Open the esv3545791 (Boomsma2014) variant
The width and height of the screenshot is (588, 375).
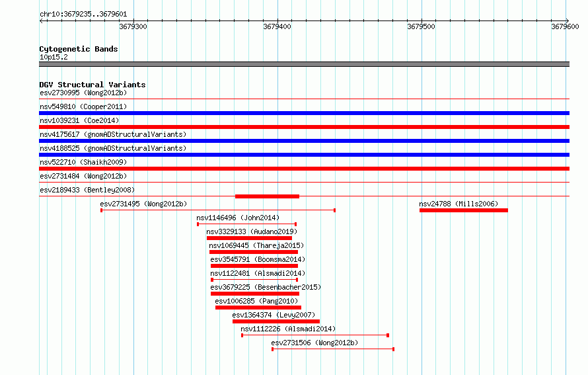tap(258, 259)
